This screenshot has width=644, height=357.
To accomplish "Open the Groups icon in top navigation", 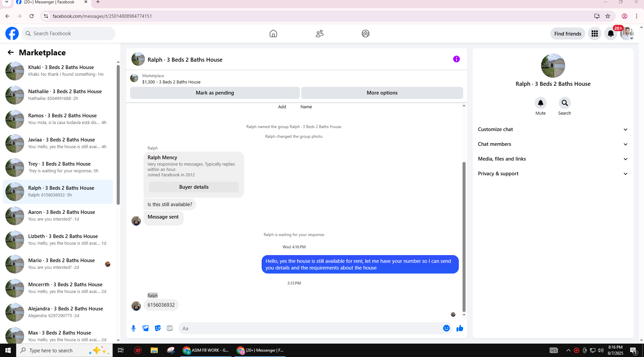I will click(x=366, y=34).
